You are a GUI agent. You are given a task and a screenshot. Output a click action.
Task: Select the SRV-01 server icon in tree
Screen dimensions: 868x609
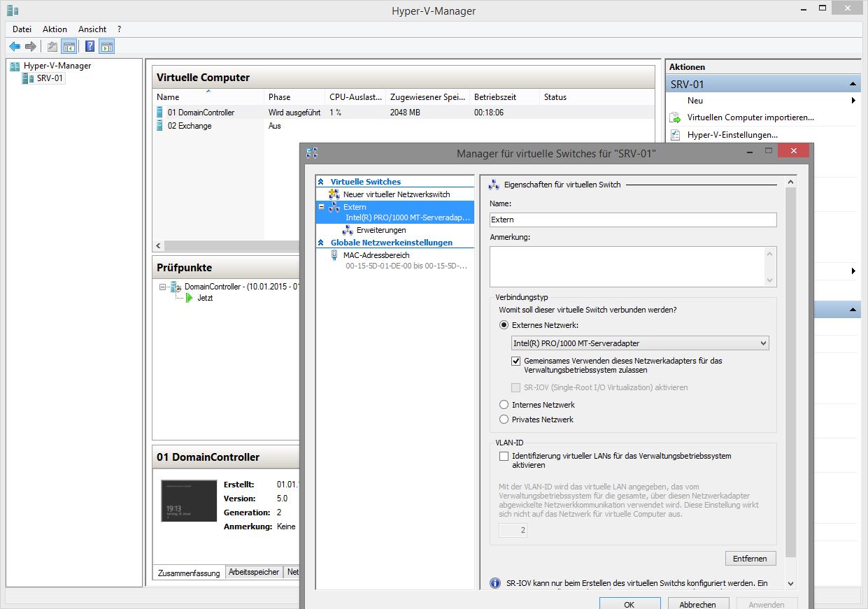tap(28, 78)
